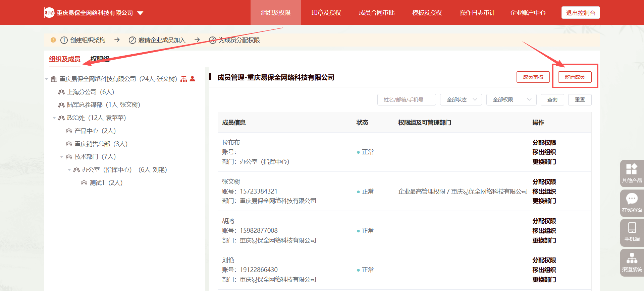The image size is (644, 291).
Task: Focus the 姓名/邮箱/手机号 search field
Action: [x=407, y=100]
